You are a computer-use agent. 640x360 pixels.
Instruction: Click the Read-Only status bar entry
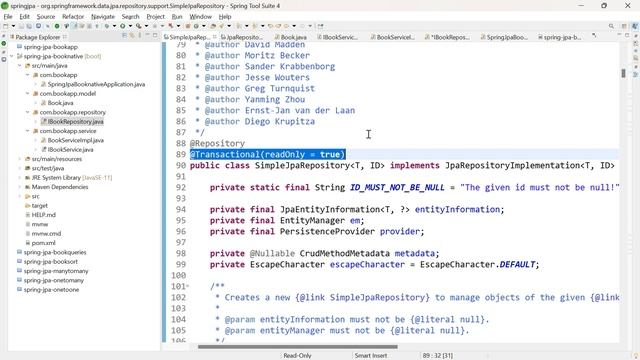point(297,356)
